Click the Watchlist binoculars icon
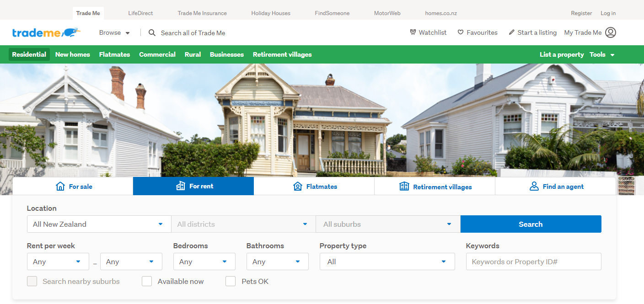The width and height of the screenshot is (644, 304). [x=413, y=32]
